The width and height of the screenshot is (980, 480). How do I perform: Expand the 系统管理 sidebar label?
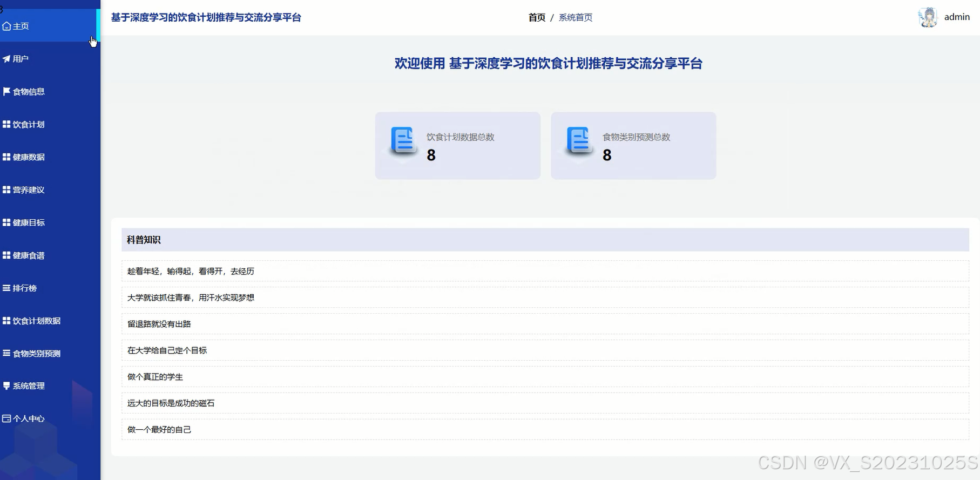(x=29, y=386)
